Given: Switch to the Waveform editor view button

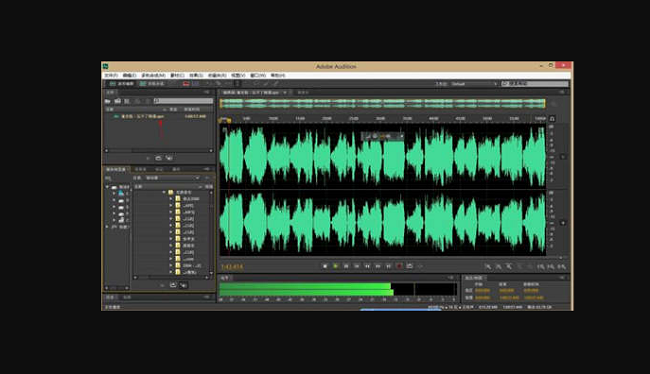Looking at the screenshot, I should [x=121, y=84].
